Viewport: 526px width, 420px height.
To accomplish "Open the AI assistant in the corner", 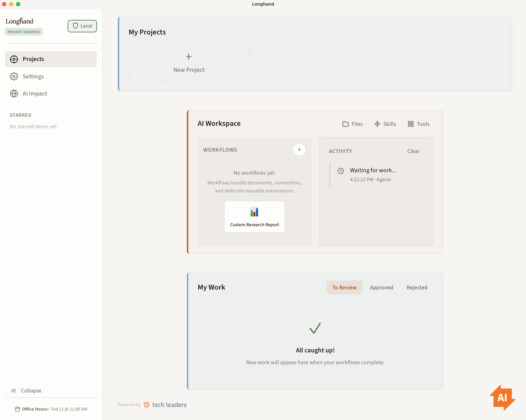I will coord(502,397).
